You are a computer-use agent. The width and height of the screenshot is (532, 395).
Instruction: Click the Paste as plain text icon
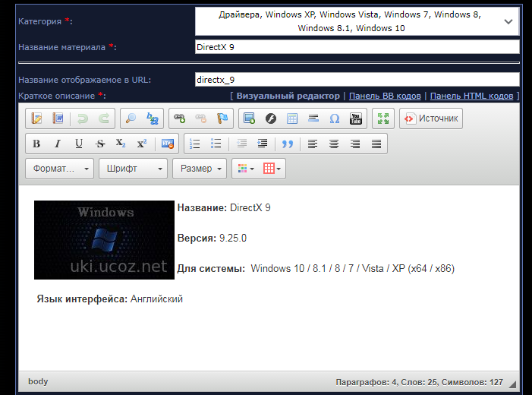click(x=36, y=118)
